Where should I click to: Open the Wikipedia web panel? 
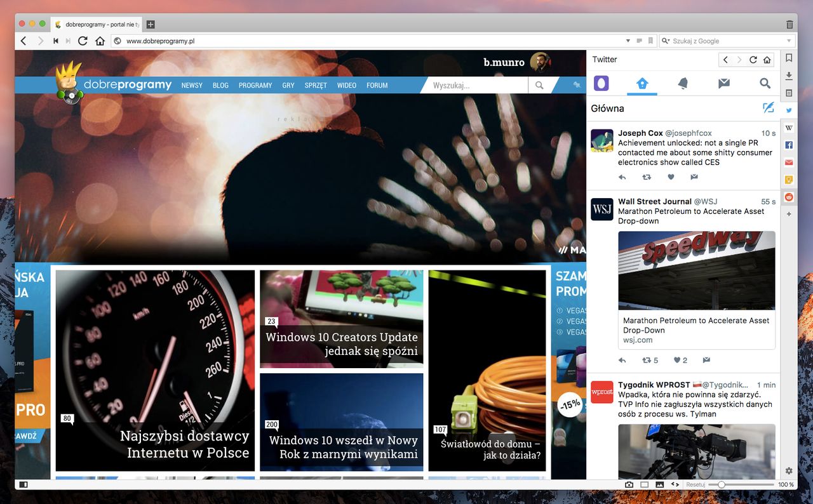(x=789, y=128)
